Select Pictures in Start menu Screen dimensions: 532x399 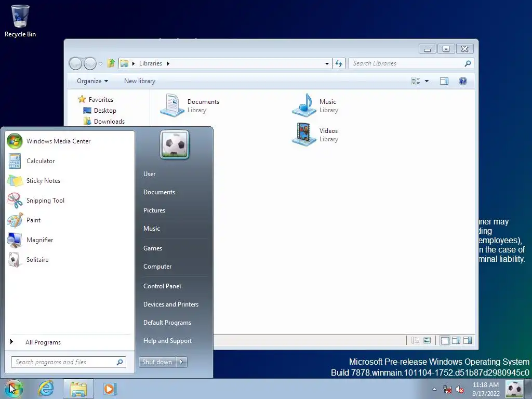pos(174,210)
